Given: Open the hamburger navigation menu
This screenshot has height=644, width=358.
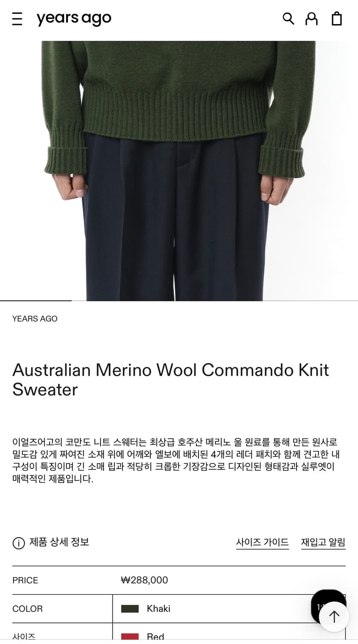Looking at the screenshot, I should point(17,19).
